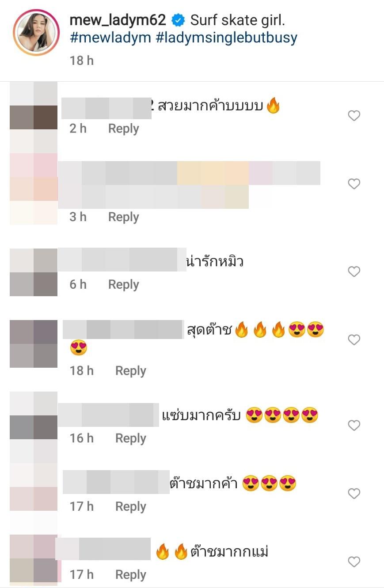Viewport: 384px width, 588px height.
Task: Reply to the 16 h comment
Action: coord(131,438)
